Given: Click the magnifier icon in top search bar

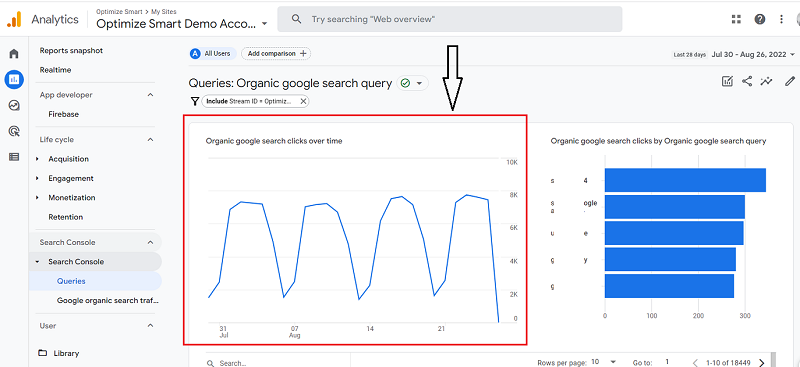Looking at the screenshot, I should [x=296, y=19].
